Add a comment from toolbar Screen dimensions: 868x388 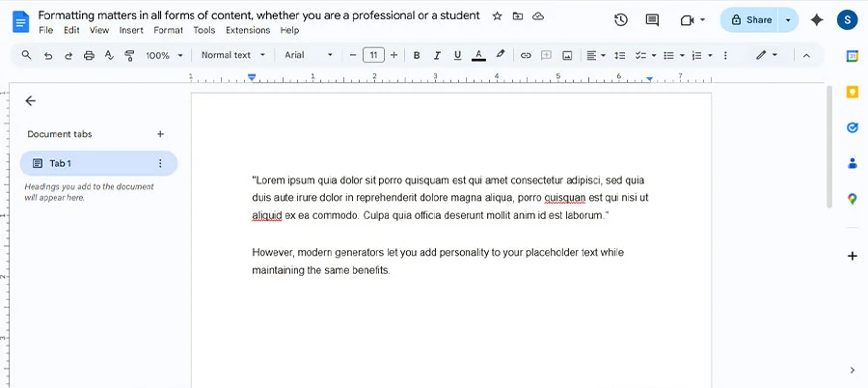547,55
